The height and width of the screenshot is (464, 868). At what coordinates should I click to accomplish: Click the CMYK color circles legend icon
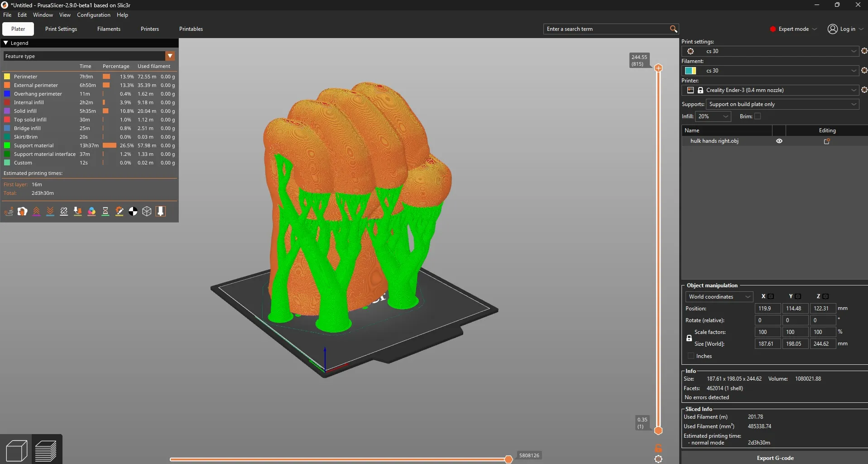pyautogui.click(x=91, y=212)
